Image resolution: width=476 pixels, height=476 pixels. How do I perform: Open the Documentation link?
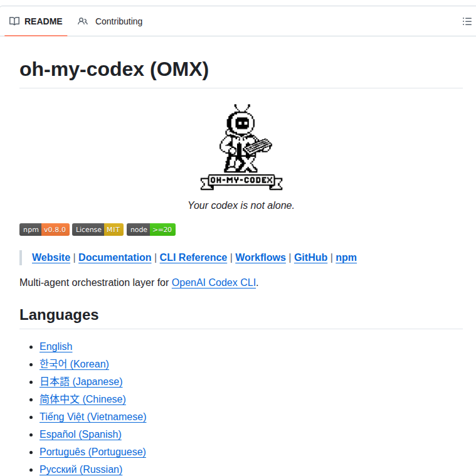pos(115,258)
